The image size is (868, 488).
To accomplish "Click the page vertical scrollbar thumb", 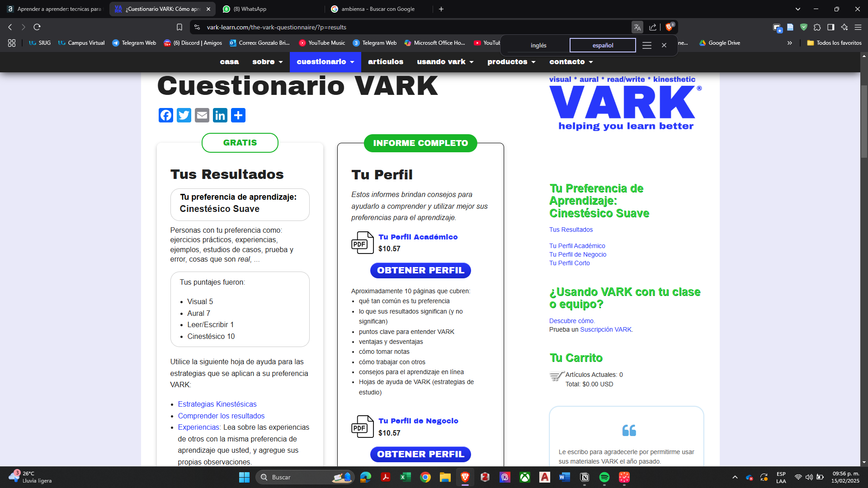I will [864, 121].
